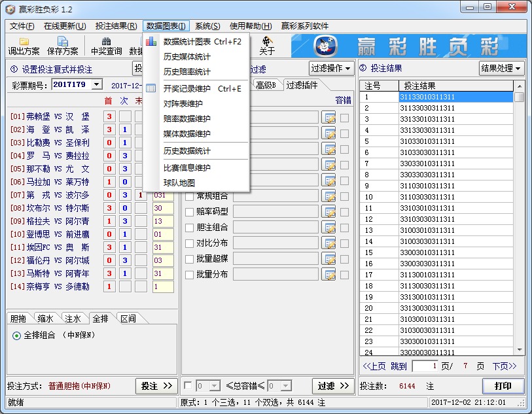532x414 pixels.
Task: Open editor icon beside 批量分布 field
Action: click(x=330, y=274)
